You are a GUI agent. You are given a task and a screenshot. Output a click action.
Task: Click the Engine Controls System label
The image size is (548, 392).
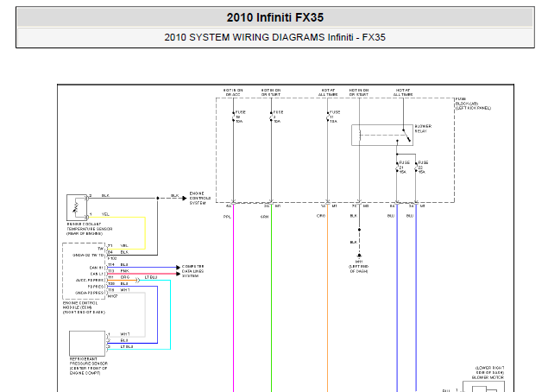point(199,198)
